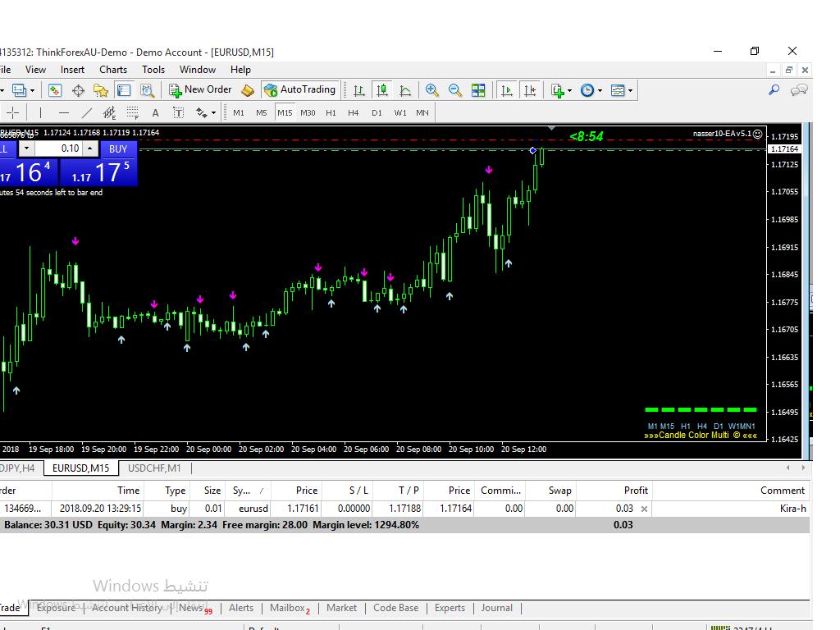Open the Strategy Tester icon
840x630 pixels.
(x=147, y=90)
